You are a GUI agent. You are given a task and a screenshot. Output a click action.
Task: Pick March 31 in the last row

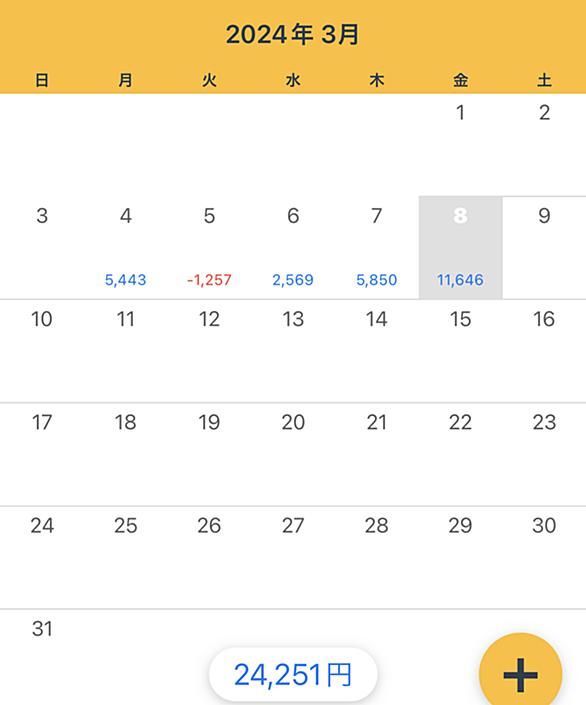(42, 656)
